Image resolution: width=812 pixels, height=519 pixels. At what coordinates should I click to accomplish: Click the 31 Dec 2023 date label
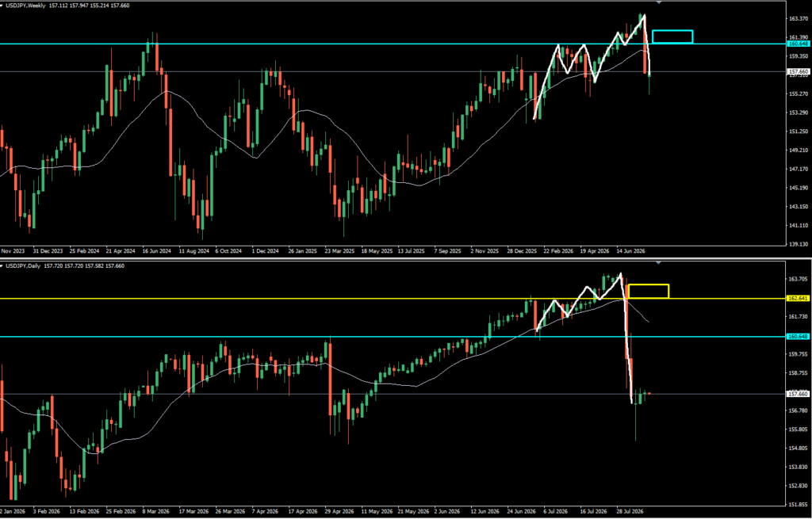tap(48, 251)
